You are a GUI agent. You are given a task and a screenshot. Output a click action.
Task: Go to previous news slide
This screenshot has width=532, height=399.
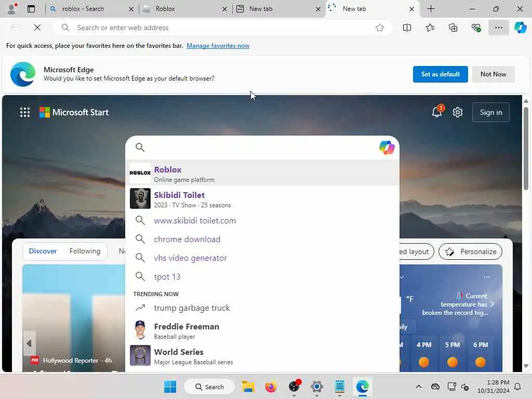[29, 343]
